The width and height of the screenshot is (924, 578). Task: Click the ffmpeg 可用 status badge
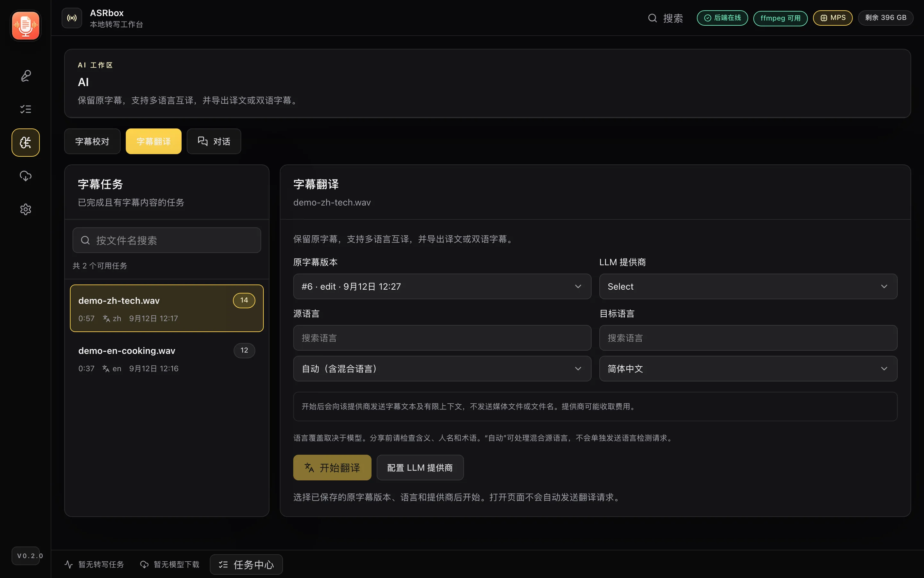coord(780,18)
